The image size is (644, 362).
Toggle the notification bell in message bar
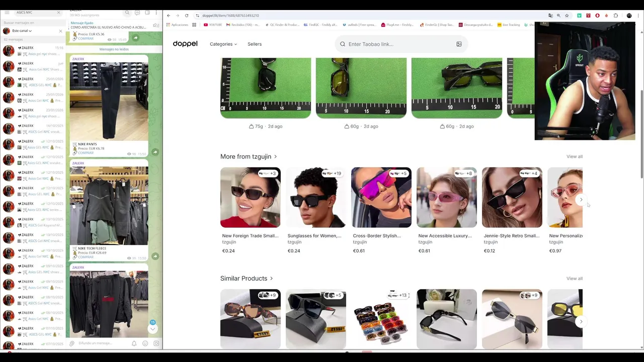pyautogui.click(x=134, y=343)
